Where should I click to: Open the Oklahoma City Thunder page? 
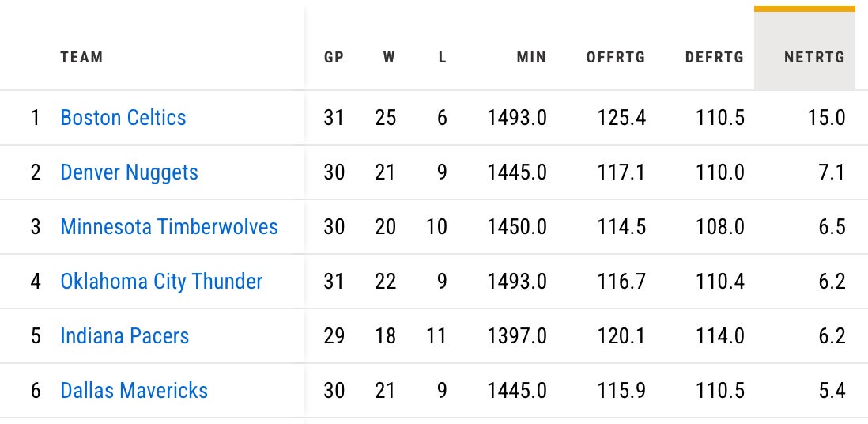pos(161,282)
